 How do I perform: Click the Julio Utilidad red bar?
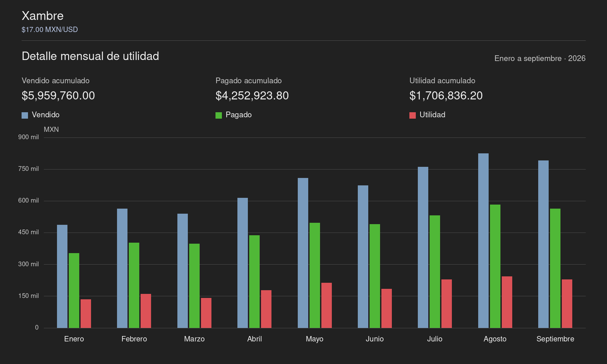(446, 304)
